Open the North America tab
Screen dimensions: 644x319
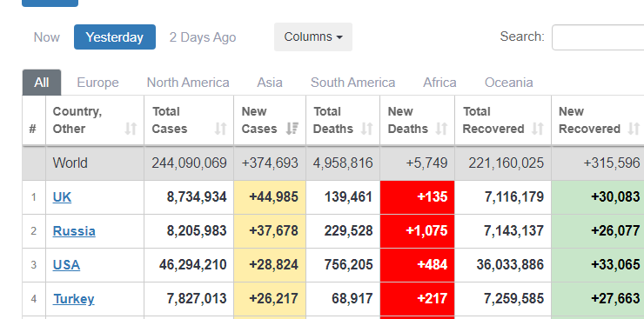tap(188, 83)
